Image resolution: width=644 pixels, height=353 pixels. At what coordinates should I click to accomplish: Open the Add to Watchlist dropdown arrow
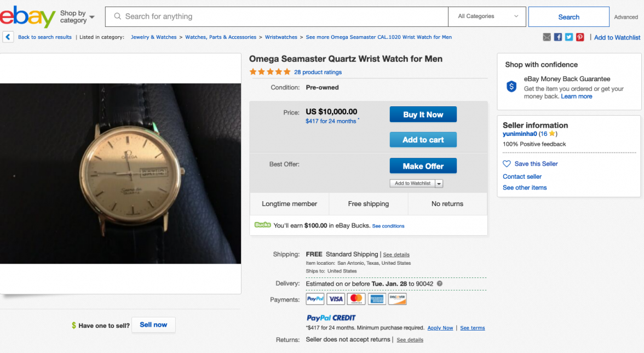(439, 184)
